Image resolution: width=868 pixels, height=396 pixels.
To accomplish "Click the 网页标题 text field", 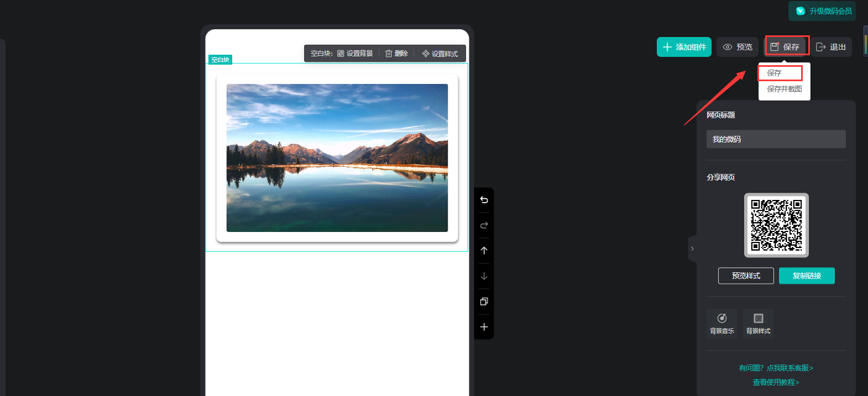I will [776, 139].
